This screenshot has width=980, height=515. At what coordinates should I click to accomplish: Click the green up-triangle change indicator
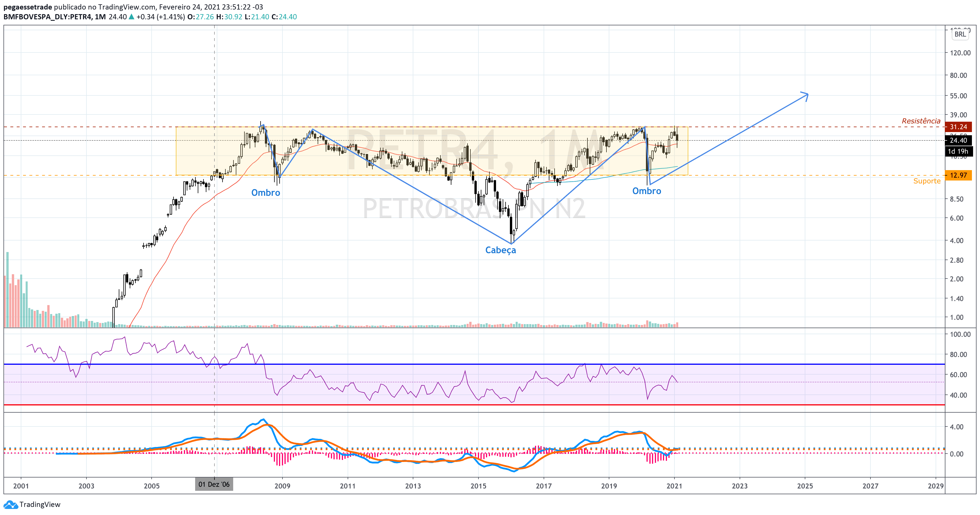click(x=131, y=17)
